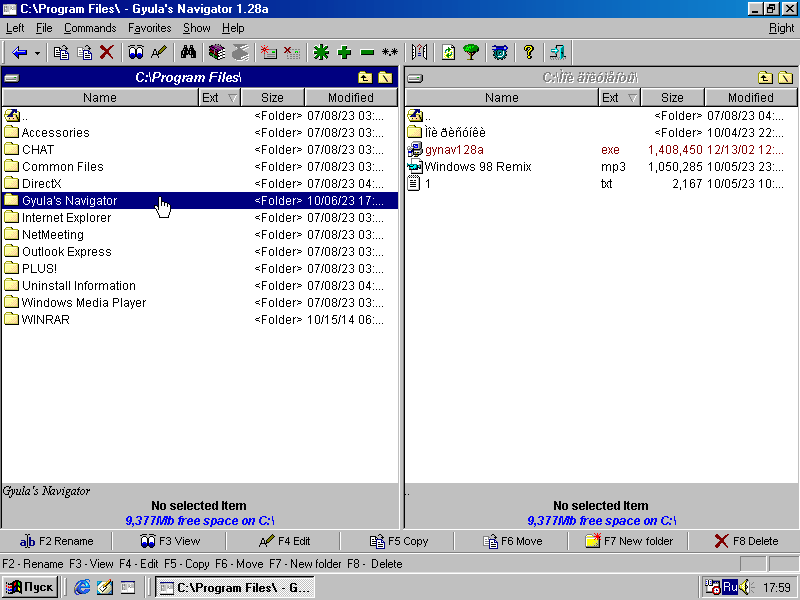The width and height of the screenshot is (800, 600).
Task: Click the volume speaker icon in system tray
Action: tap(743, 587)
